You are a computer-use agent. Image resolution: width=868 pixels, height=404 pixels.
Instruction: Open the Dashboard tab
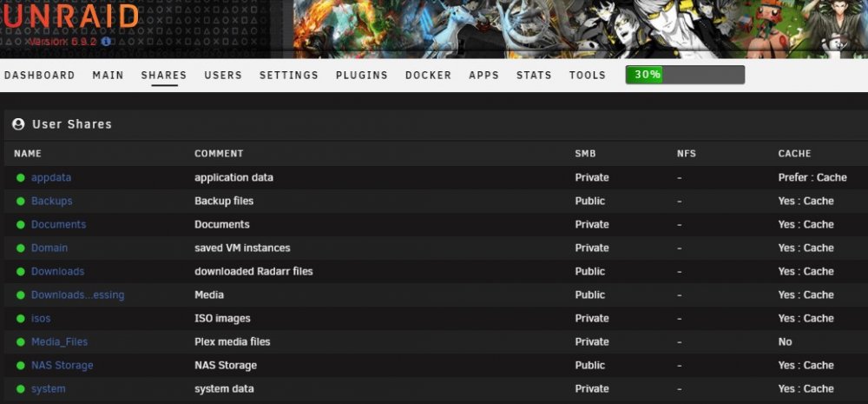[x=39, y=76]
